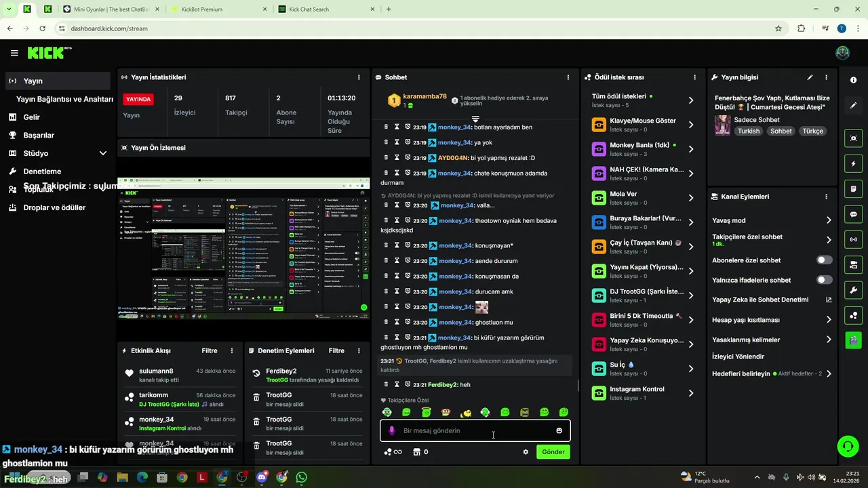868x488 pixels.
Task: Click karamamba78 in the top gifter banner
Action: [425, 96]
